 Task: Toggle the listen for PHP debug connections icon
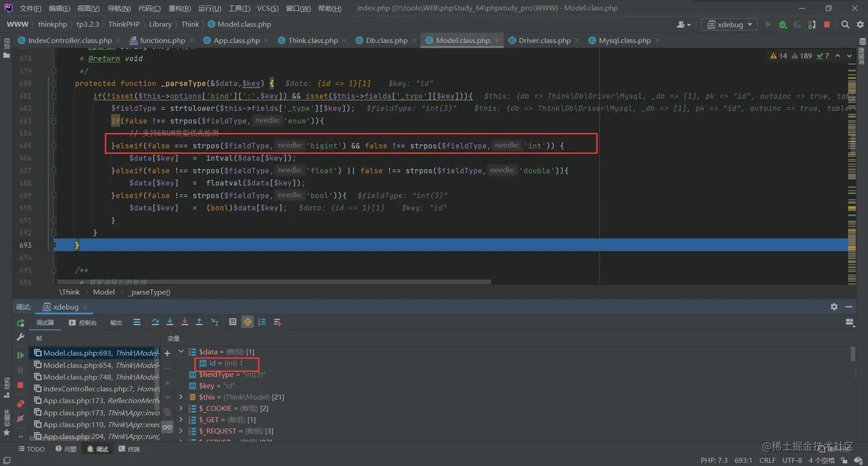(x=812, y=24)
